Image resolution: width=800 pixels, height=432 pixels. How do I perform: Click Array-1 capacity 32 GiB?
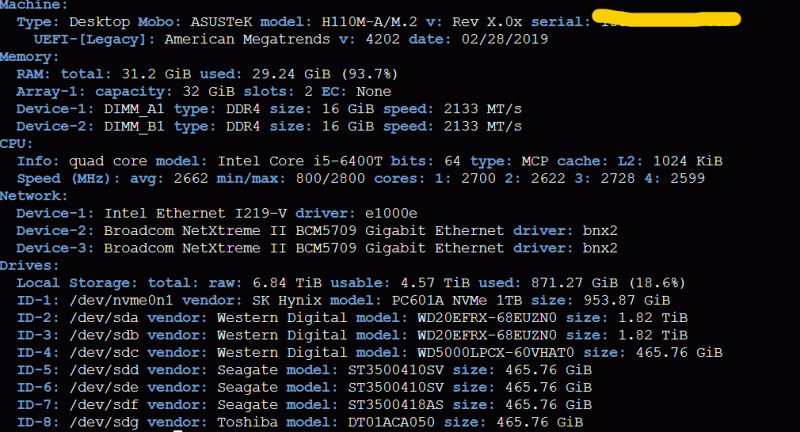point(208,92)
